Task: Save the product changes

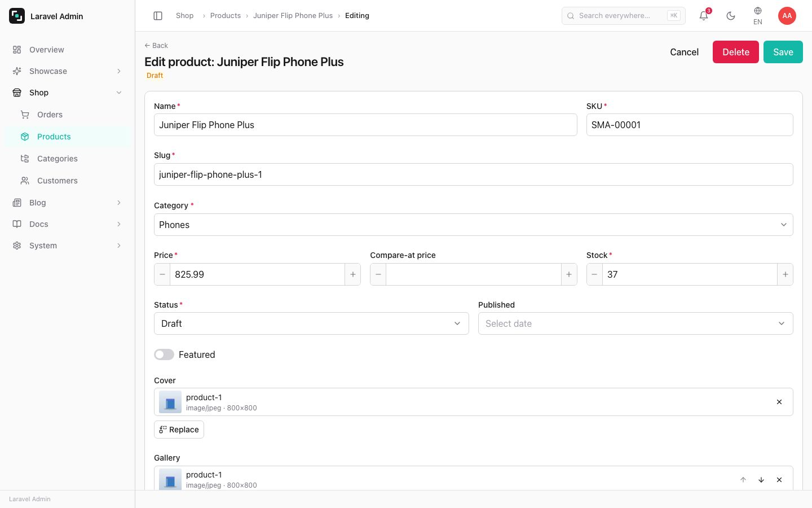Action: coord(783,52)
